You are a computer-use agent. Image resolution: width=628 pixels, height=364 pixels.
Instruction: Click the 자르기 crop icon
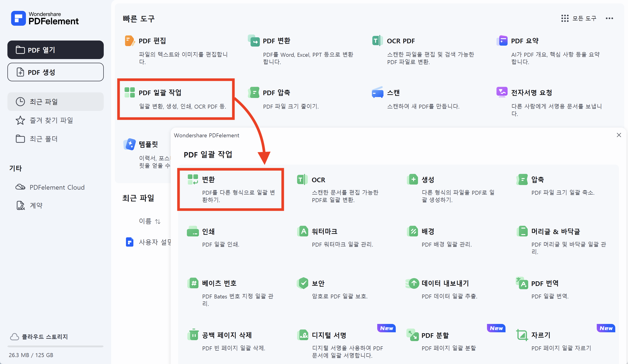522,335
